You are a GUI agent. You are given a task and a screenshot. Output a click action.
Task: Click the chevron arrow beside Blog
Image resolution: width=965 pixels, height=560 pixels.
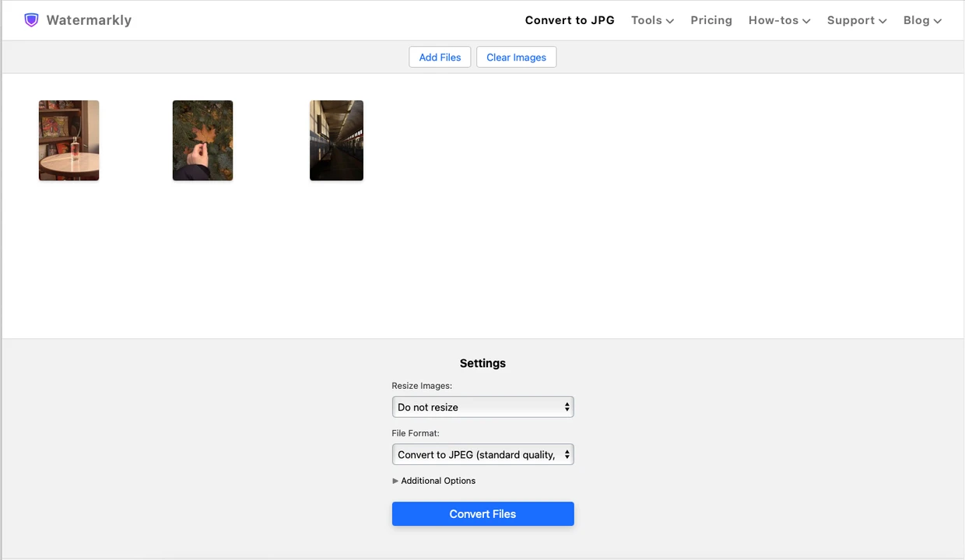point(938,21)
